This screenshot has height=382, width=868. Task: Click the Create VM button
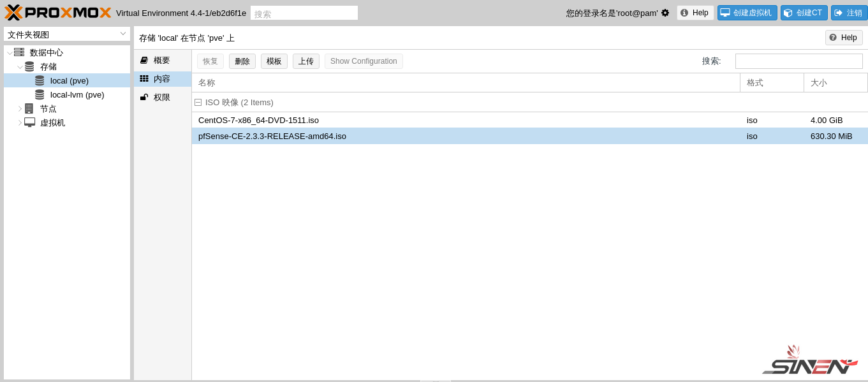(747, 13)
